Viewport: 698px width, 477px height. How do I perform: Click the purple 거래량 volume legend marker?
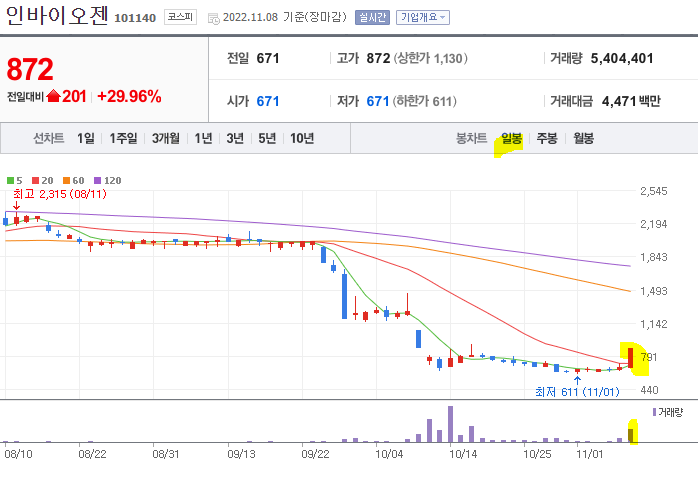pos(654,412)
